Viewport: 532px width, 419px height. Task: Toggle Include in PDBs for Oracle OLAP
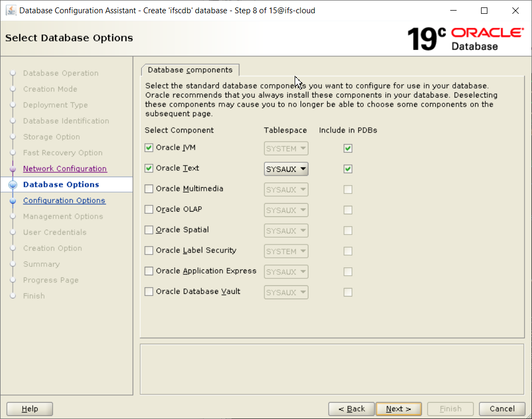point(348,210)
